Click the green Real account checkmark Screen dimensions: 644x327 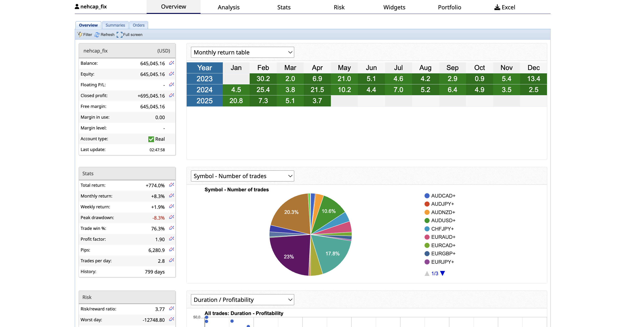tap(151, 139)
